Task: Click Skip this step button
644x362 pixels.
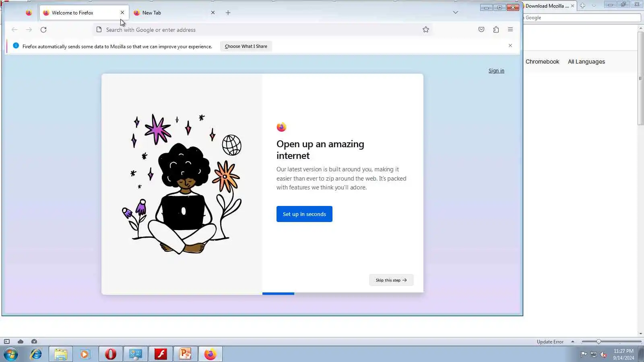Action: (x=391, y=280)
